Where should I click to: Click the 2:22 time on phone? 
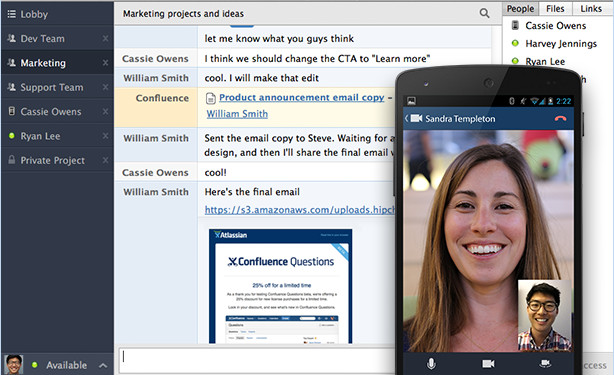click(x=563, y=101)
